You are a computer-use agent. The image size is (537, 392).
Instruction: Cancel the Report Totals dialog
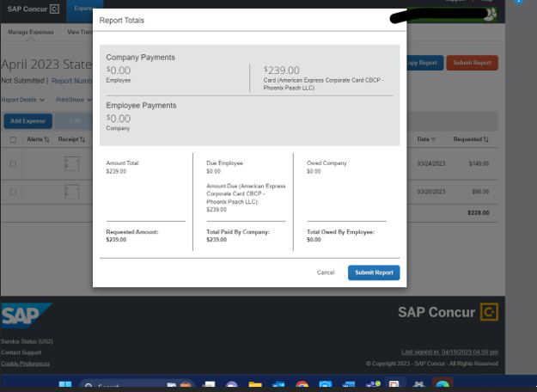[x=326, y=273]
